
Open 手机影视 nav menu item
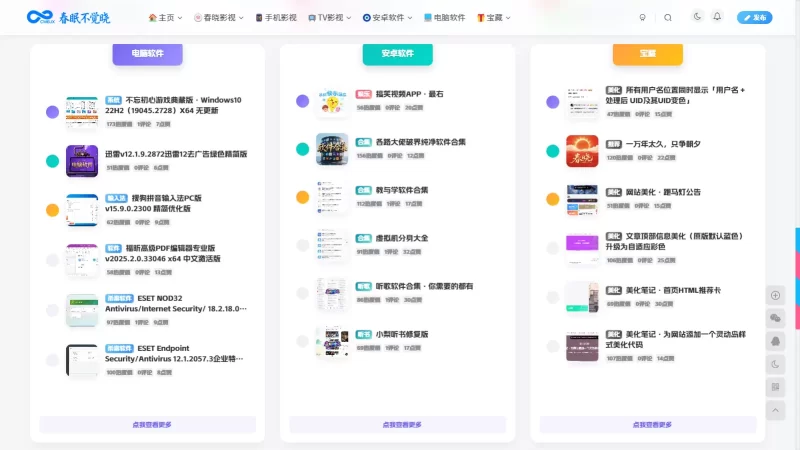coord(281,17)
